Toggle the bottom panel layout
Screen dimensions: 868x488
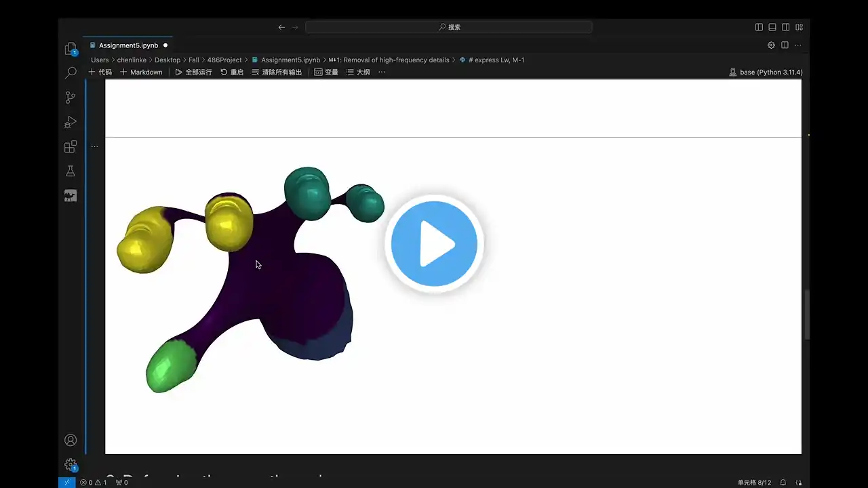pyautogui.click(x=772, y=27)
